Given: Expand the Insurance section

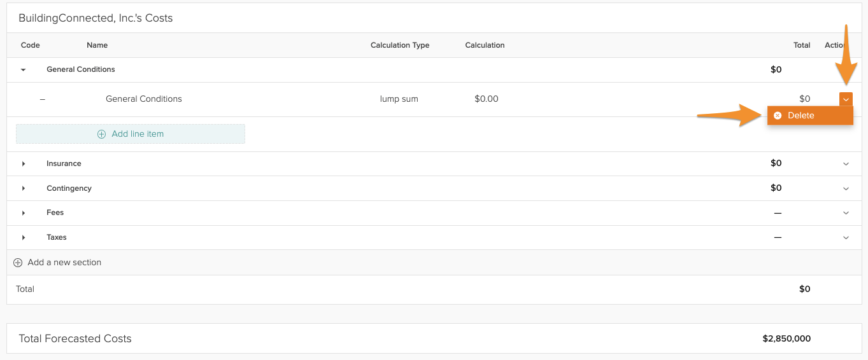Looking at the screenshot, I should pos(24,164).
